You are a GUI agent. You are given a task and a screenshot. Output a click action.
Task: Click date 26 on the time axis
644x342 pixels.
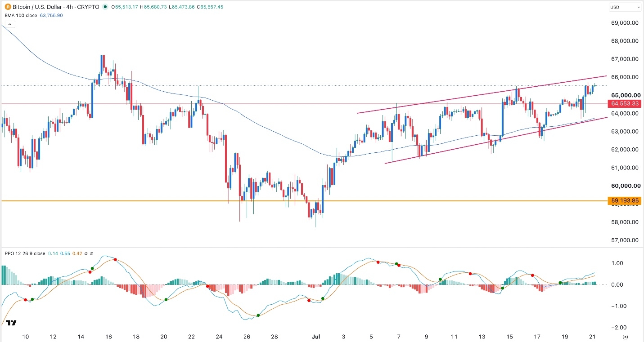click(x=247, y=336)
